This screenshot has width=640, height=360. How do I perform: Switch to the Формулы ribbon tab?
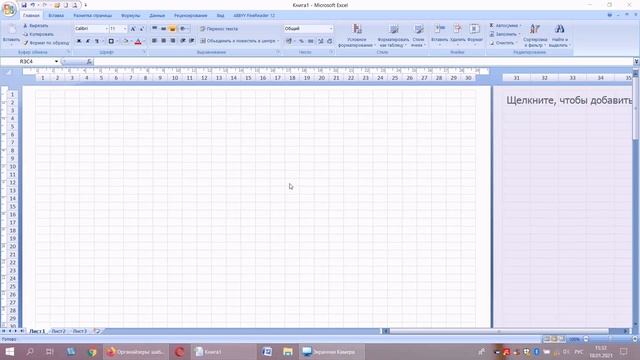[131, 16]
